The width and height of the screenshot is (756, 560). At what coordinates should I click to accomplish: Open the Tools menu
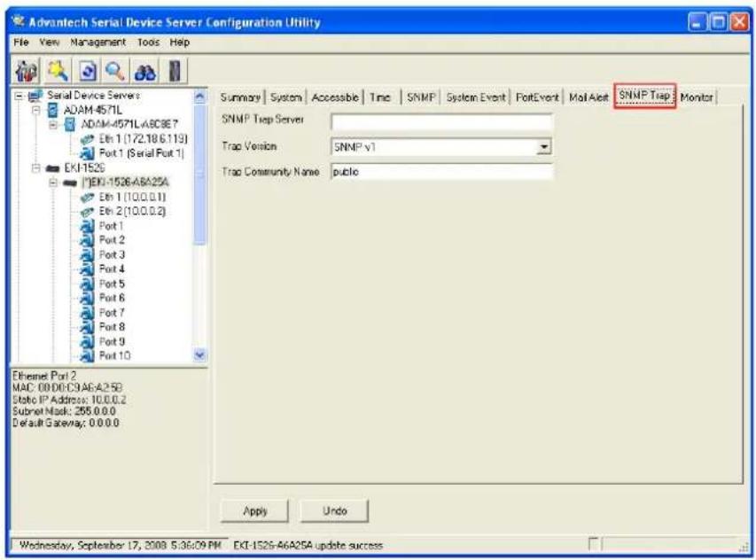[x=148, y=43]
